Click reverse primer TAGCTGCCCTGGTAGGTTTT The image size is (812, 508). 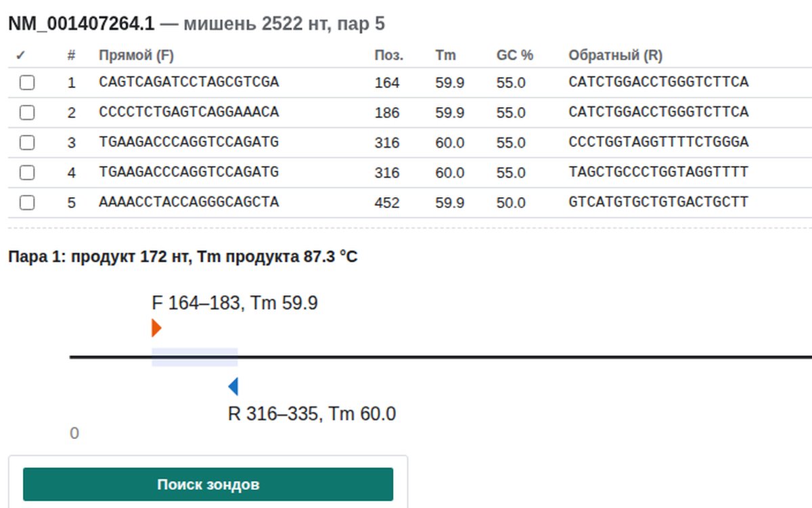point(659,172)
